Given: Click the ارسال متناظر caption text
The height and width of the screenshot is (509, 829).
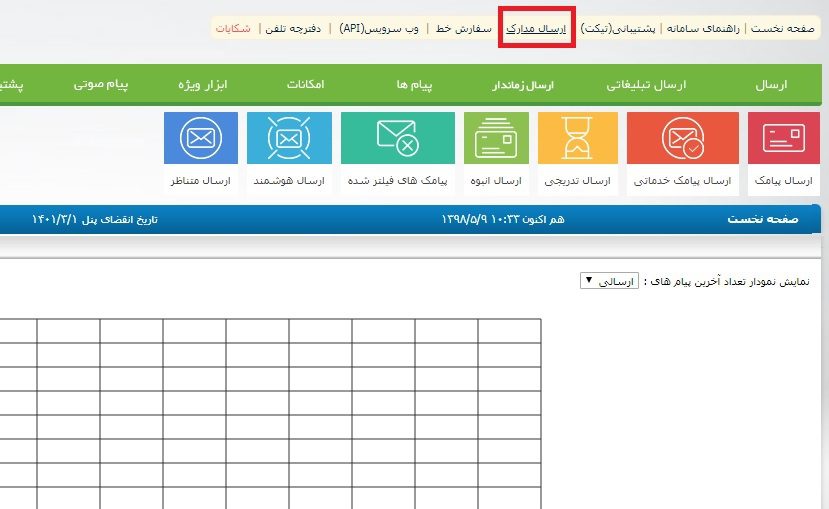Looking at the screenshot, I should coord(201,181).
